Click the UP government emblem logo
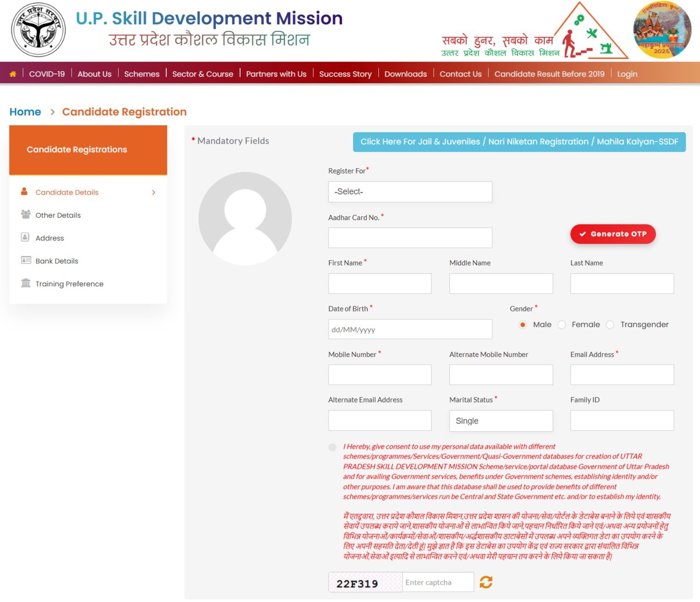 pyautogui.click(x=38, y=30)
